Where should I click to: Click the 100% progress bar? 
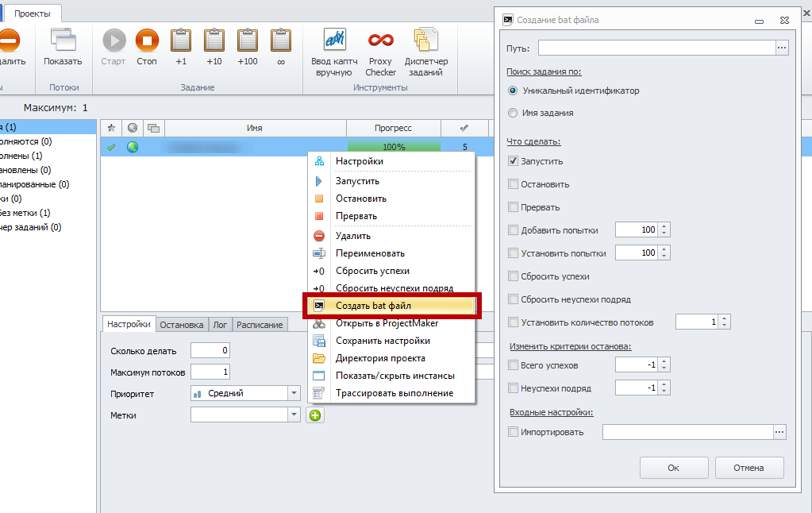coord(394,147)
